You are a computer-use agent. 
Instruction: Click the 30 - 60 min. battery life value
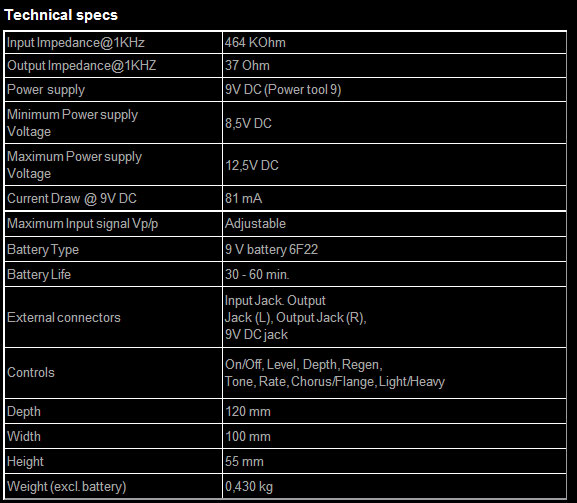(x=257, y=274)
